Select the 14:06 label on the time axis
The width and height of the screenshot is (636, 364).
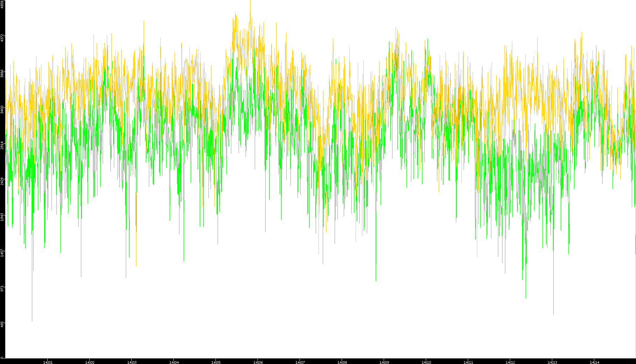[x=258, y=362]
